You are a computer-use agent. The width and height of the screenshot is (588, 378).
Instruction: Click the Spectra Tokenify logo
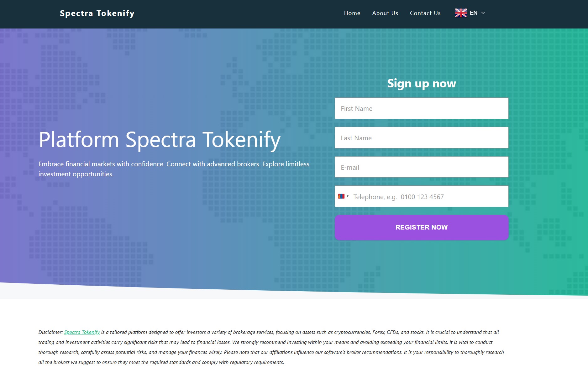97,13
